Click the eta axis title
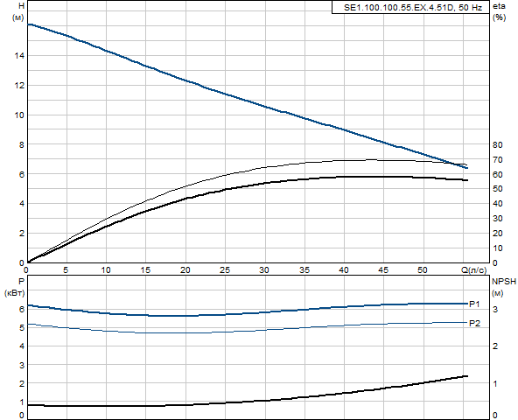The image size is (518, 420). click(x=499, y=6)
